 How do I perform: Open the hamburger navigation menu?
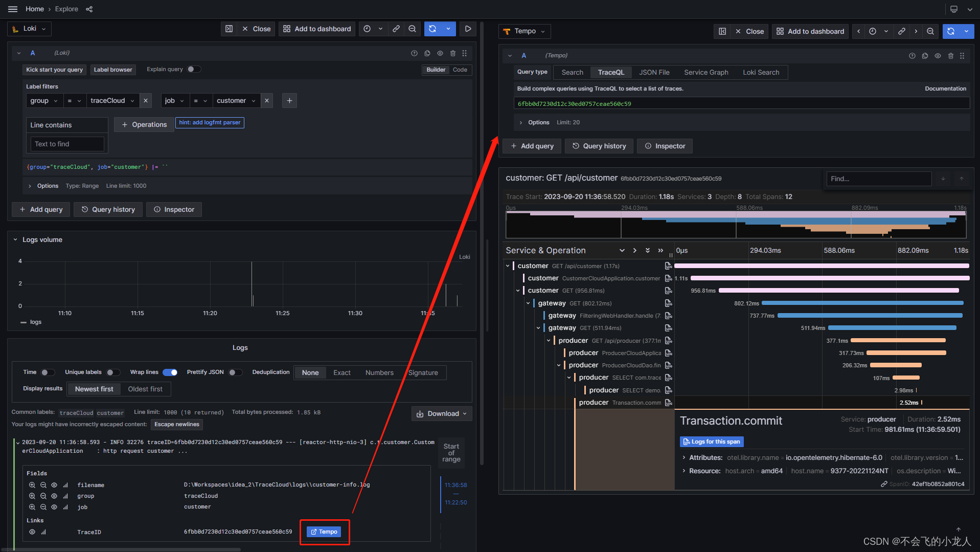(x=13, y=9)
